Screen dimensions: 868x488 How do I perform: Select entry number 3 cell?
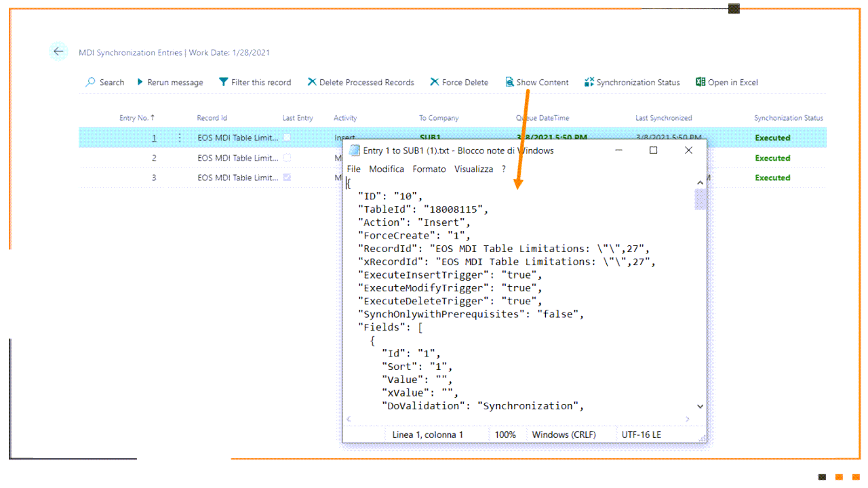tap(154, 178)
